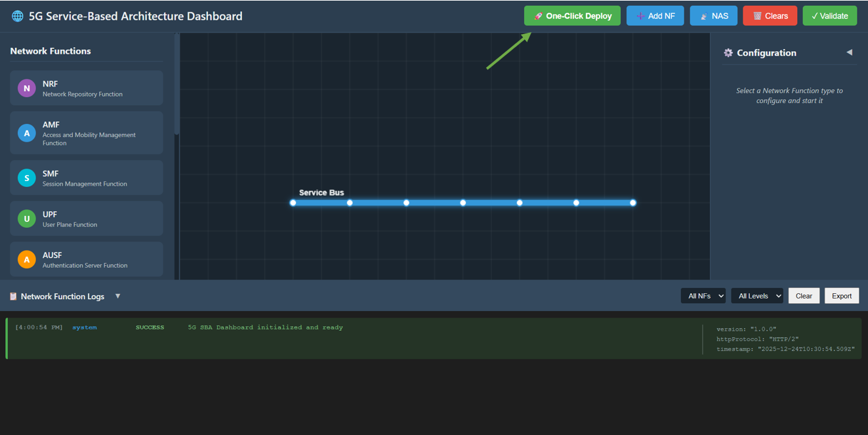The height and width of the screenshot is (435, 868).
Task: Collapse the Configuration panel with arrow
Action: click(x=849, y=52)
